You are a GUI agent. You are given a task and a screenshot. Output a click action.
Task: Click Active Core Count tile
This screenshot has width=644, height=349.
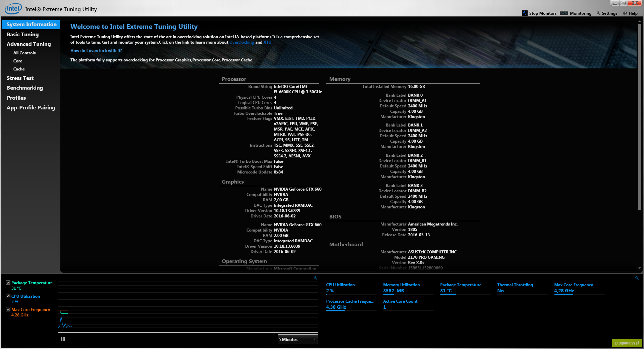(408, 305)
